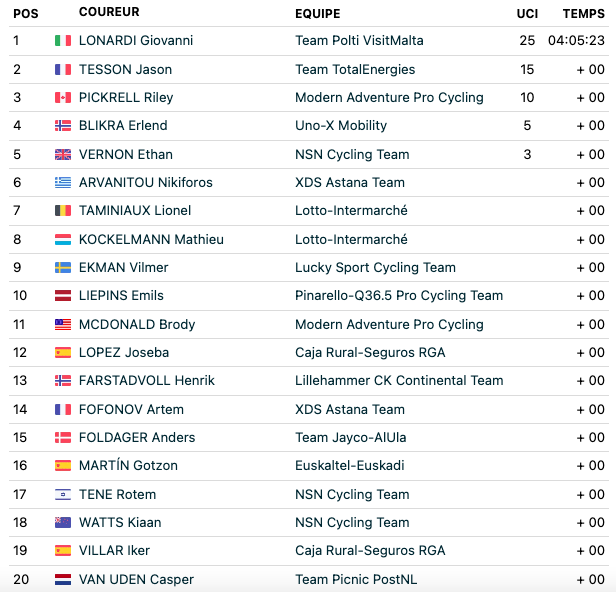616x592 pixels.
Task: Click the Luxembourg flag next to Kockelmann
Action: point(63,239)
